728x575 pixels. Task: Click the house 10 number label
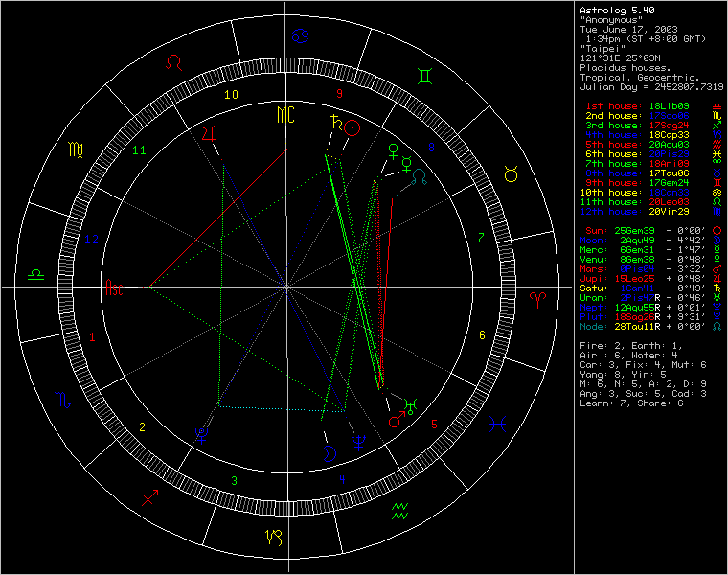point(230,95)
